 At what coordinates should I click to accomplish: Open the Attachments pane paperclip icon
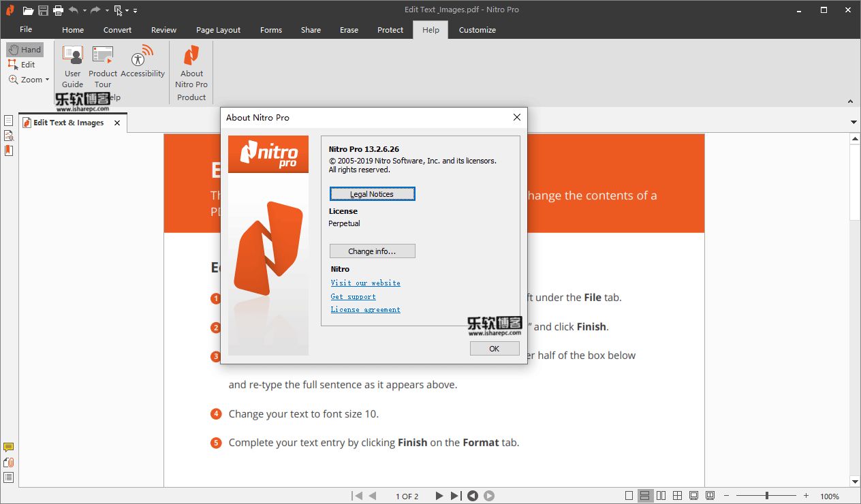click(9, 462)
